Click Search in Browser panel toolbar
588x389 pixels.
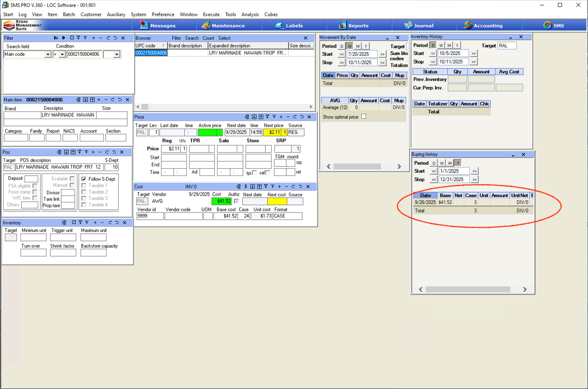192,38
